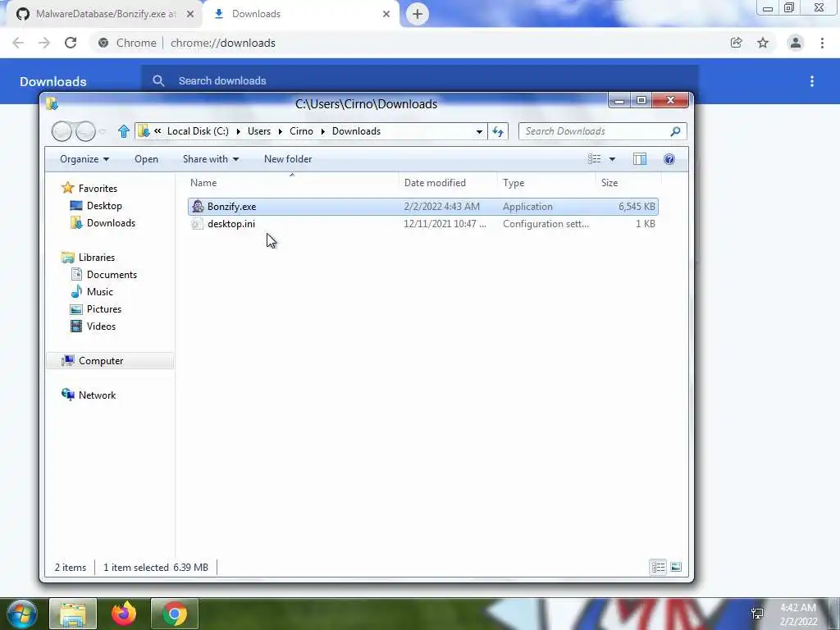The height and width of the screenshot is (630, 840).
Task: Click the desktop.ini file icon
Action: coord(198,224)
